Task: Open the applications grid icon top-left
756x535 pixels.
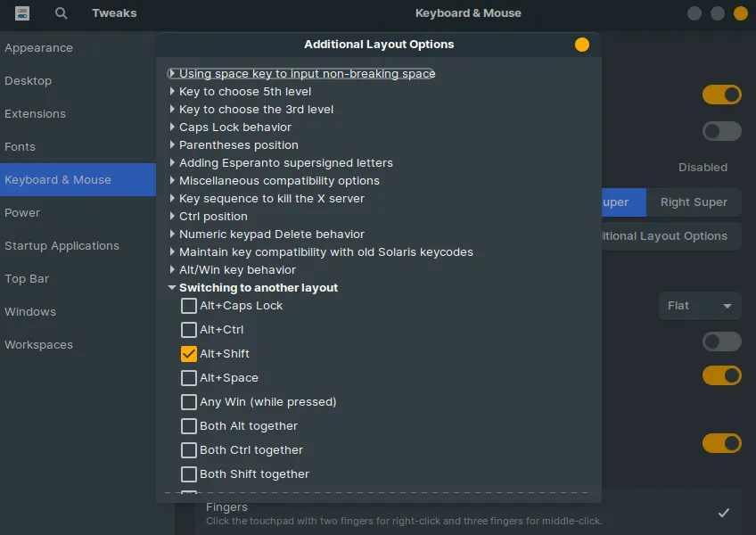Action: pos(22,13)
